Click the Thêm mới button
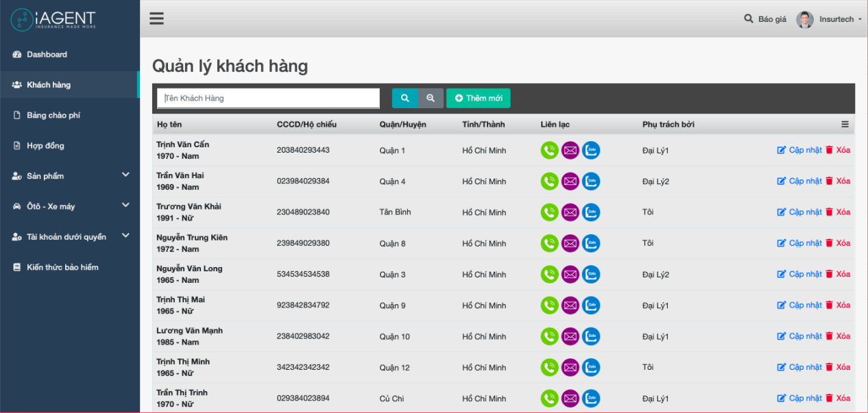868x413 pixels. pyautogui.click(x=479, y=98)
